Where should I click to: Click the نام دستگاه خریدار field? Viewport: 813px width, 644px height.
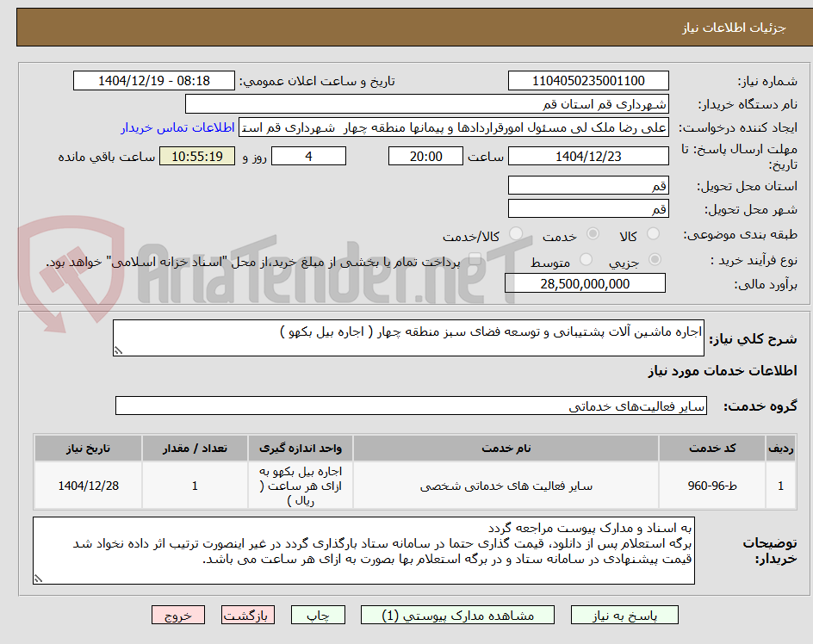[x=426, y=104]
